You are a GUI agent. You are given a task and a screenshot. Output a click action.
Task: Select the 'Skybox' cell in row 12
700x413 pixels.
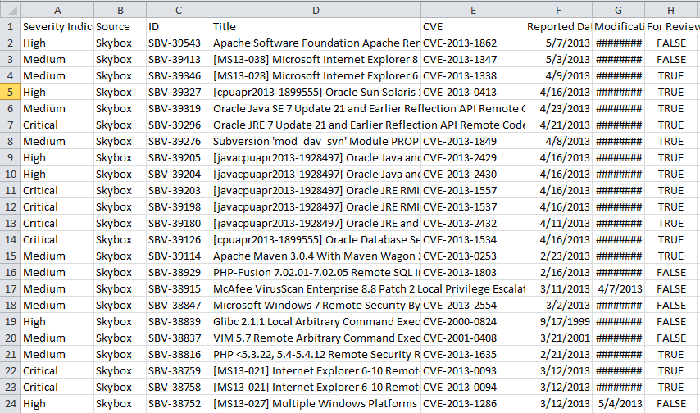[120, 207]
